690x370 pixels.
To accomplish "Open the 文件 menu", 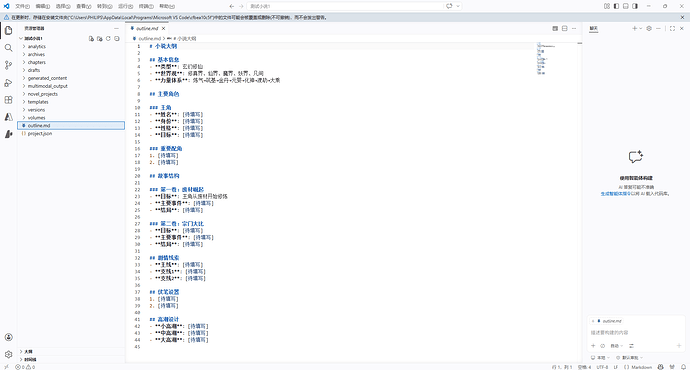I will (x=22, y=6).
